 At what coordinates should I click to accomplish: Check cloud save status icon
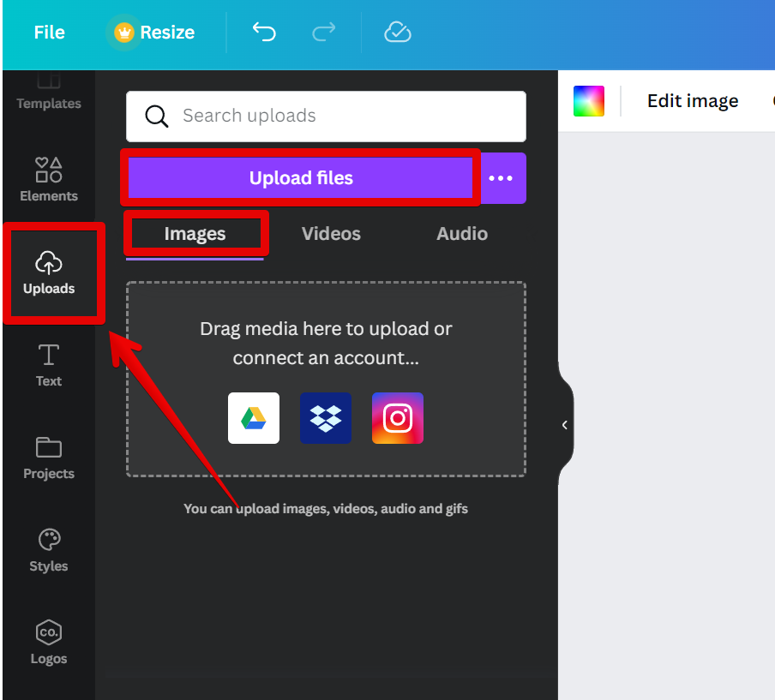[398, 33]
